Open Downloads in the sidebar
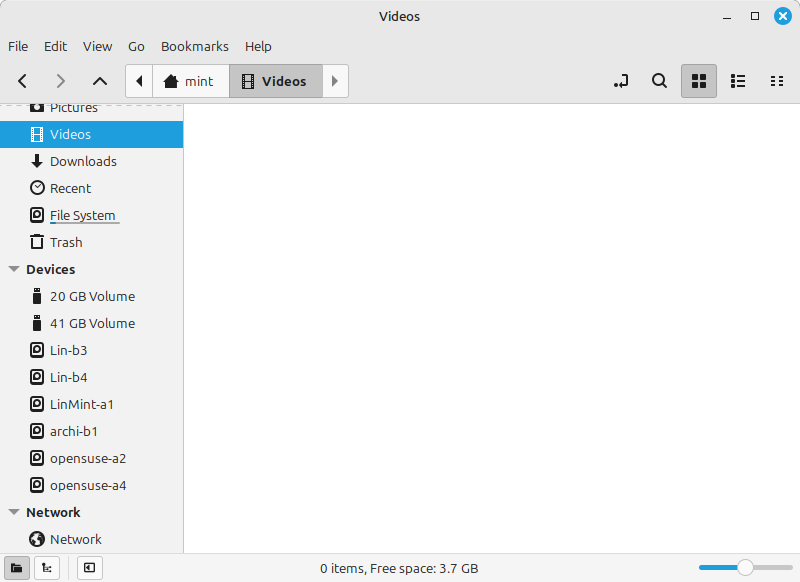Viewport: 800px width, 582px height. pyautogui.click(x=92, y=162)
